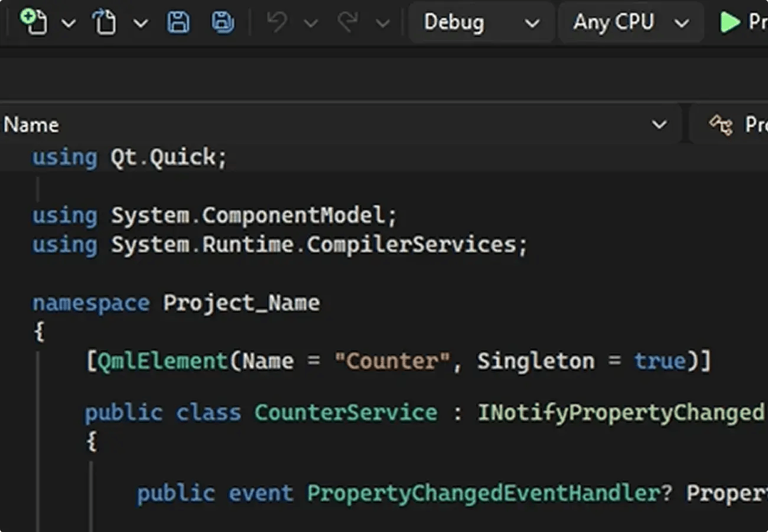
Task: Start debugging with the green play icon
Action: coord(730,22)
